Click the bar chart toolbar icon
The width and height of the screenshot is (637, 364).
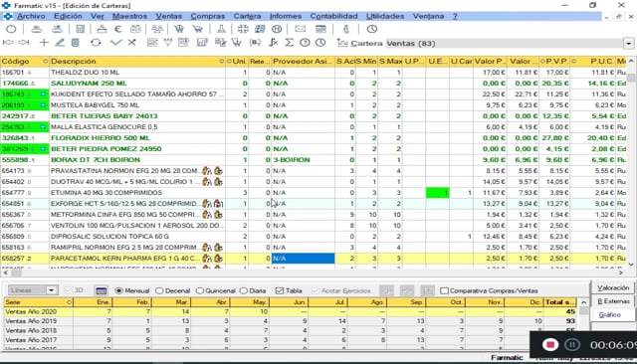202,43
